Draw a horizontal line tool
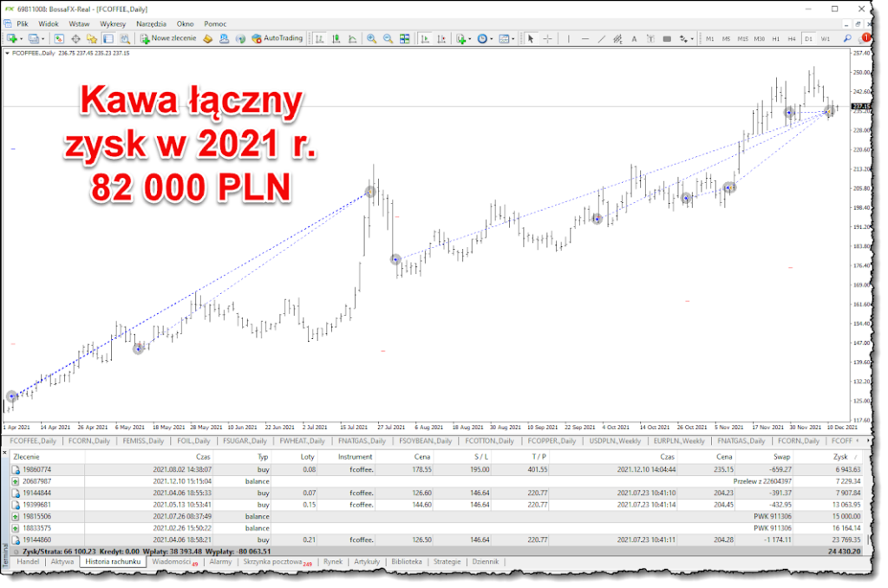The height and width of the screenshot is (588, 888). (x=585, y=38)
